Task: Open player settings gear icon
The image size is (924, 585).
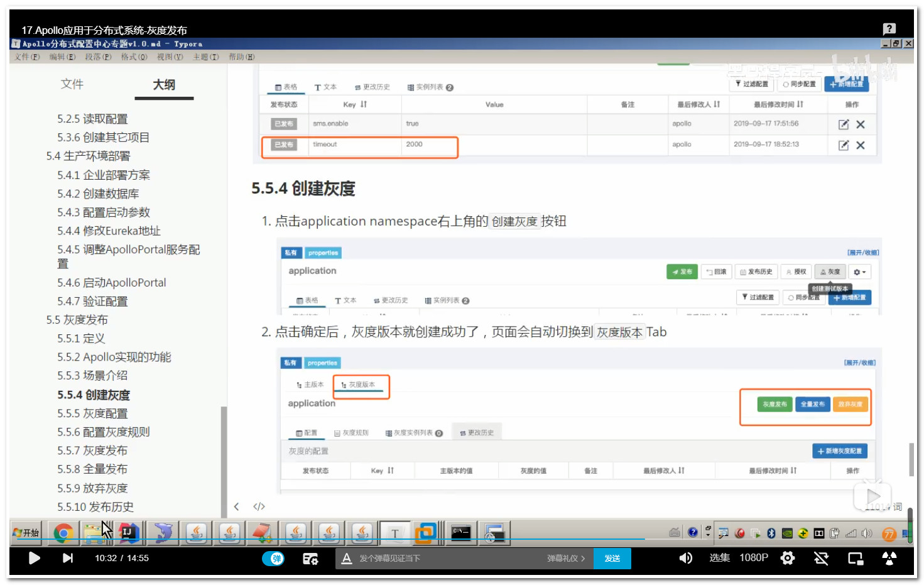Action: [788, 558]
